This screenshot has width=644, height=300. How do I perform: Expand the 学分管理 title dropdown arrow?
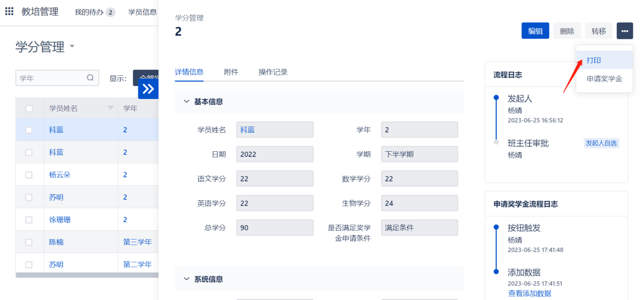pyautogui.click(x=72, y=47)
